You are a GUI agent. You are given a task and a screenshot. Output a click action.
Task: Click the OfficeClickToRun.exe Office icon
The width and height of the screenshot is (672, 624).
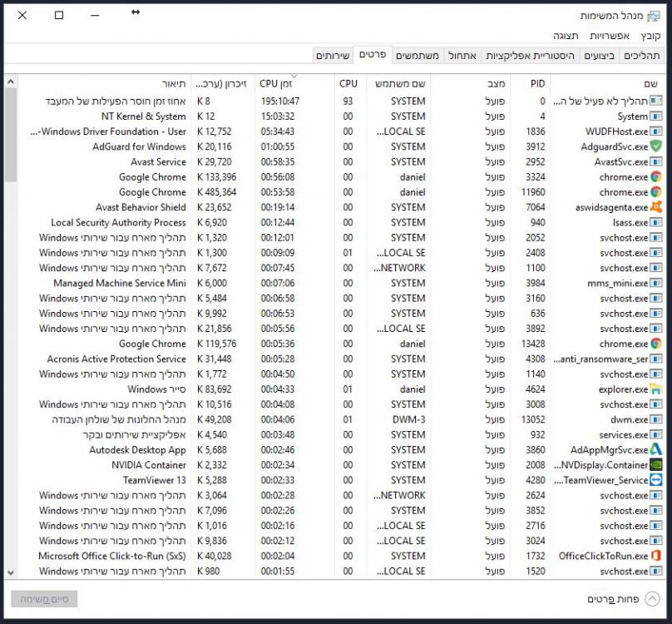655,556
